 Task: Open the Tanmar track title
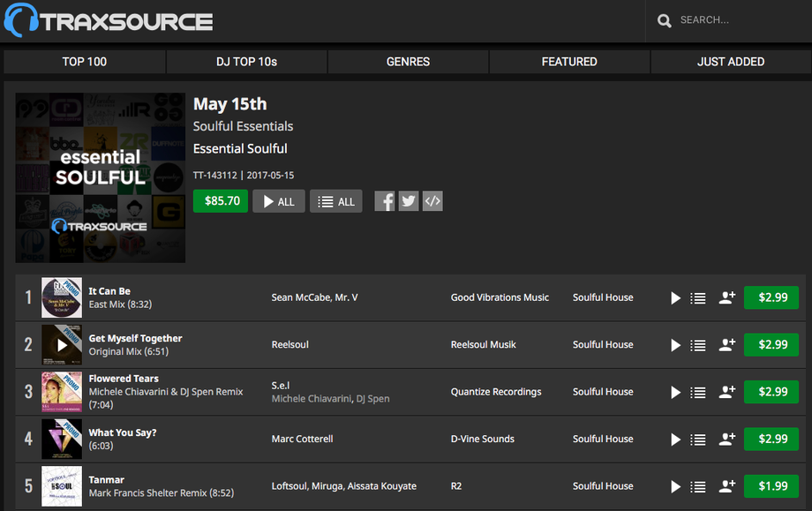coord(106,480)
